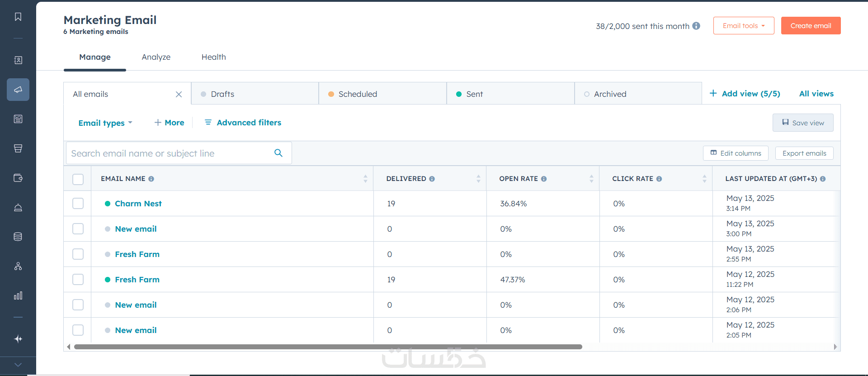Open the database icon in sidebar
Image resolution: width=868 pixels, height=376 pixels.
point(18,237)
